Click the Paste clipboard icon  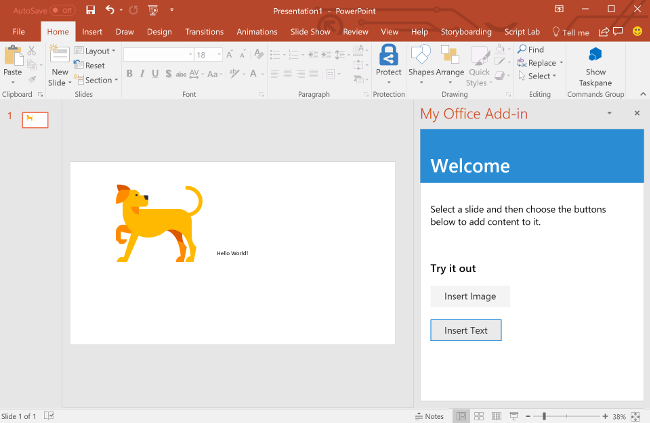[13, 56]
